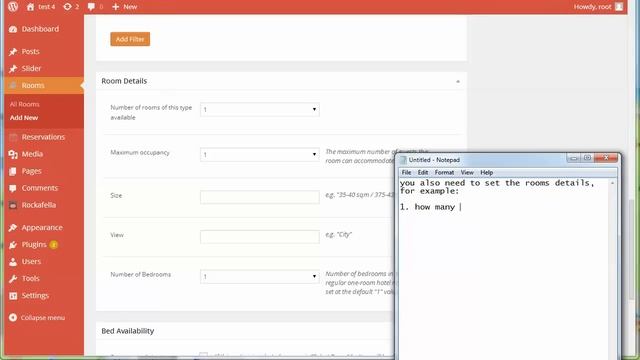The image size is (640, 360).
Task: Open the View menu in Notepad
Action: [467, 173]
